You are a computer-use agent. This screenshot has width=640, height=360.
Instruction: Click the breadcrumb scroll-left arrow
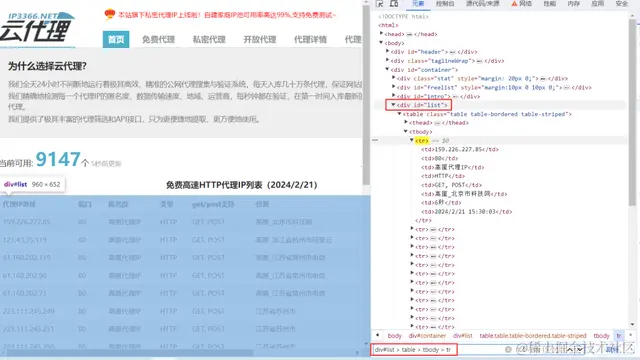[x=378, y=336]
